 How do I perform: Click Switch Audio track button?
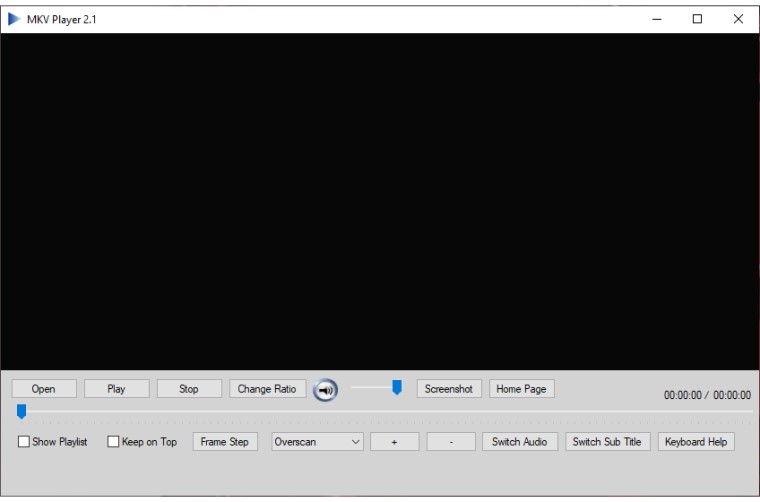(520, 441)
